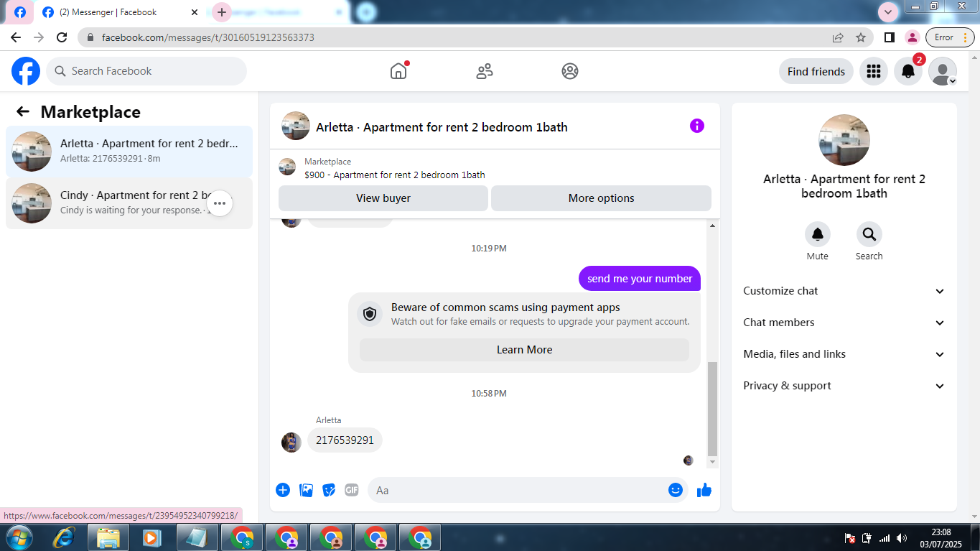Send a thumbs up like

(704, 490)
